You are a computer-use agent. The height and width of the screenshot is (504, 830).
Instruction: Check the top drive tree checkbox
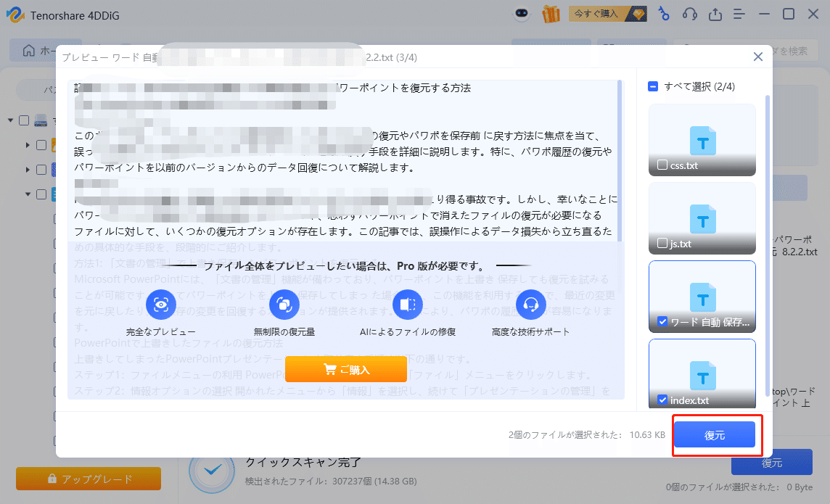(x=24, y=120)
